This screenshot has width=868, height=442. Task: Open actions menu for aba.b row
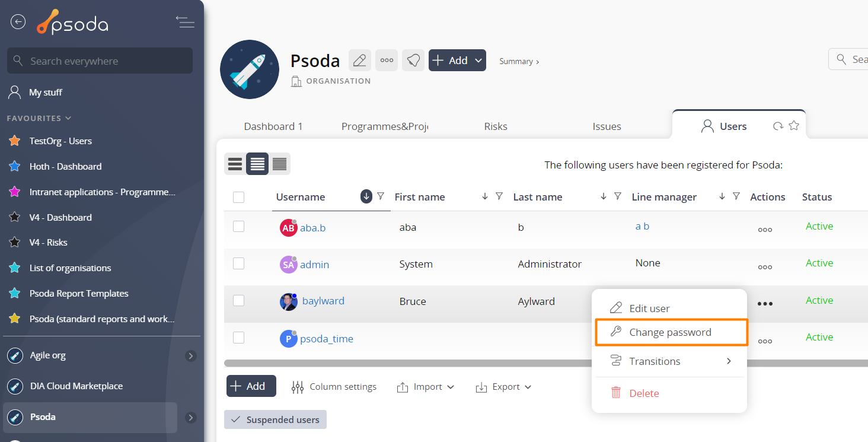pyautogui.click(x=765, y=230)
